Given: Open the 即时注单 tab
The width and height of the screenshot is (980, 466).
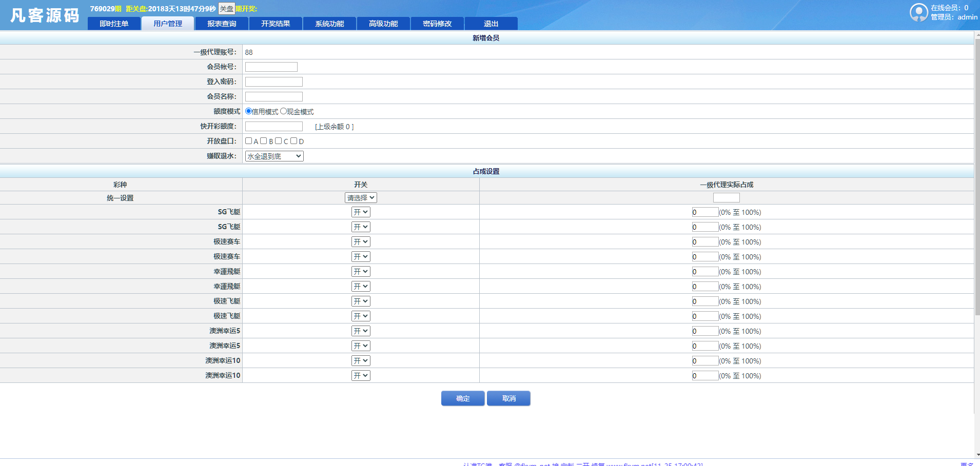Looking at the screenshot, I should [x=114, y=23].
